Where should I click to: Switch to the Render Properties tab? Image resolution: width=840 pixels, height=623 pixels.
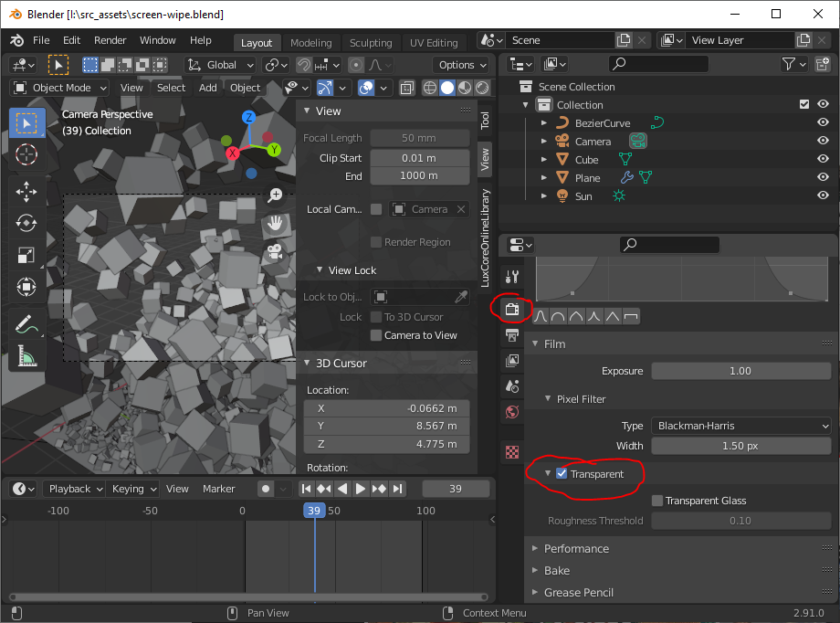(511, 309)
